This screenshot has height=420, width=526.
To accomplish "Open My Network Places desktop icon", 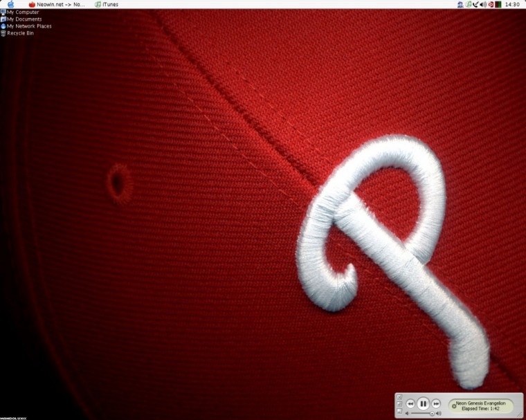I will (26, 26).
